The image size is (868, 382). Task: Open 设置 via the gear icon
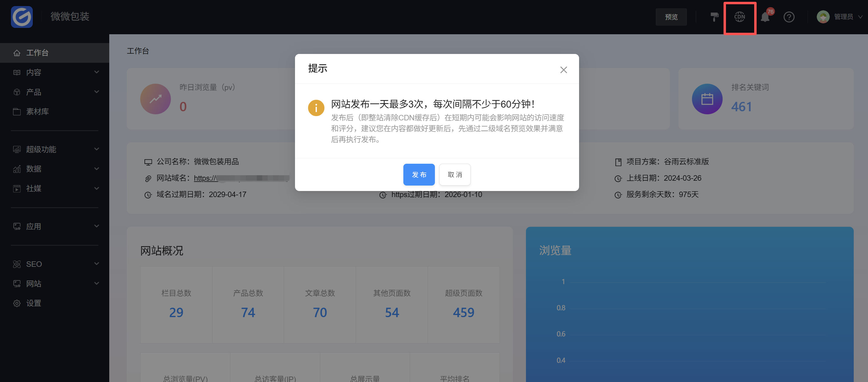coord(17,303)
